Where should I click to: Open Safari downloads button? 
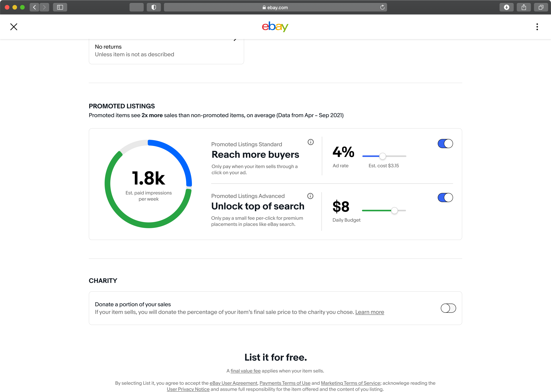(506, 7)
